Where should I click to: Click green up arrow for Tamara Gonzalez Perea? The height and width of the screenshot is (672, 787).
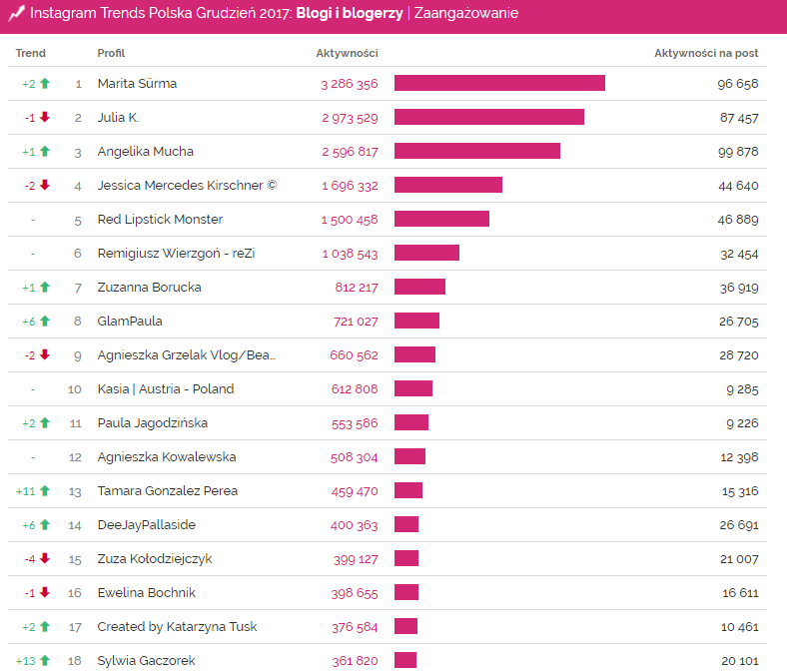click(x=44, y=491)
